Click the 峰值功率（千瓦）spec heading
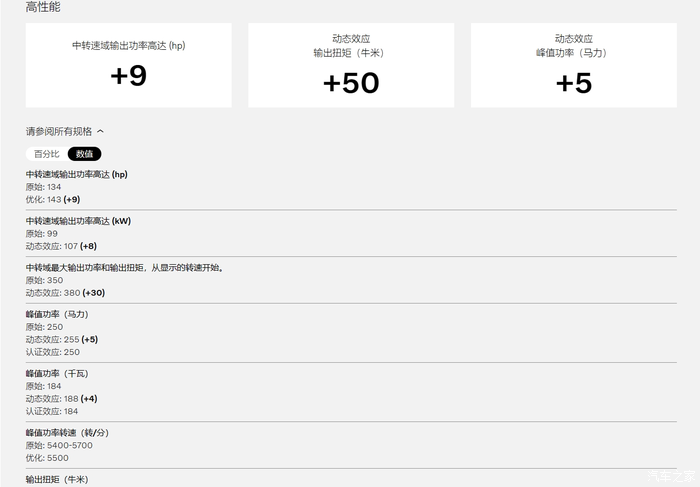The image size is (700, 487). click(x=57, y=373)
